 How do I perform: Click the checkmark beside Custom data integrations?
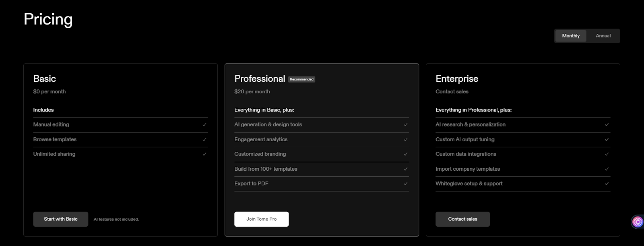(x=607, y=154)
